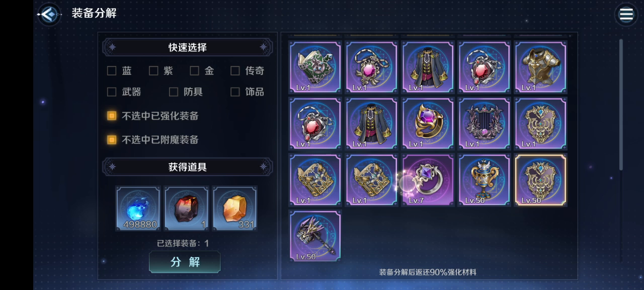Select the dark harp accessory item
The height and width of the screenshot is (290, 644).
click(484, 123)
